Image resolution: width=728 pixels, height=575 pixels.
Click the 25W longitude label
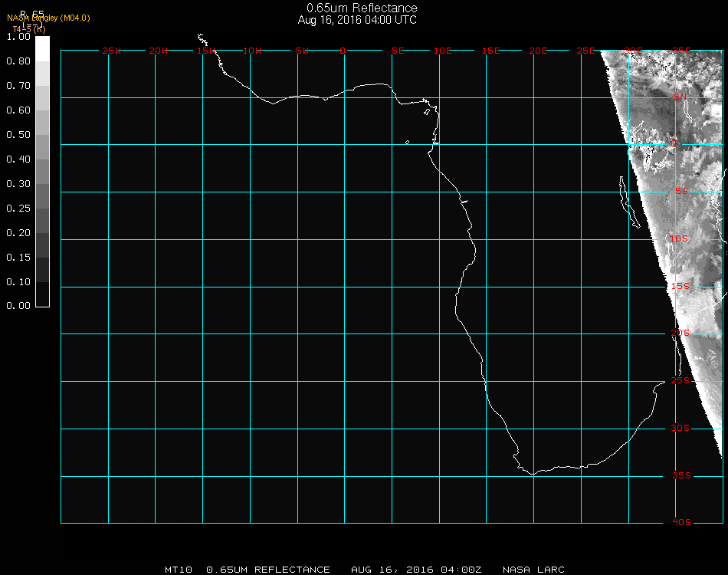point(111,51)
